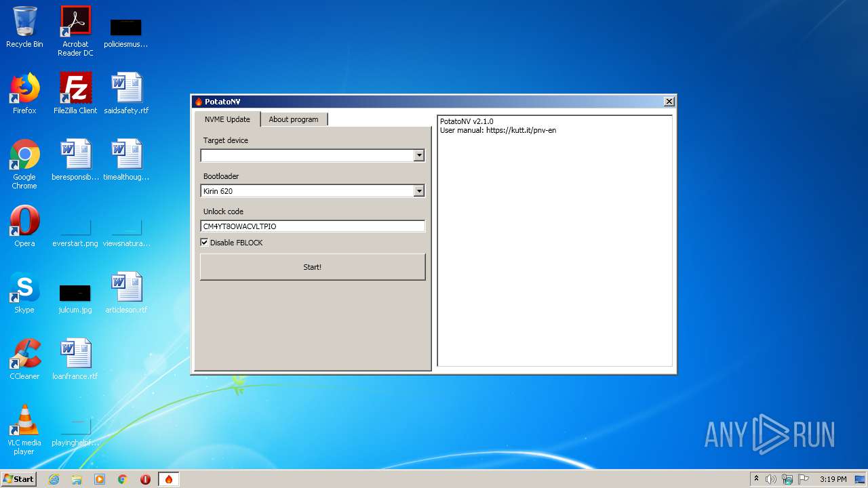Launch FileZilla Client shortcut

coord(75,94)
